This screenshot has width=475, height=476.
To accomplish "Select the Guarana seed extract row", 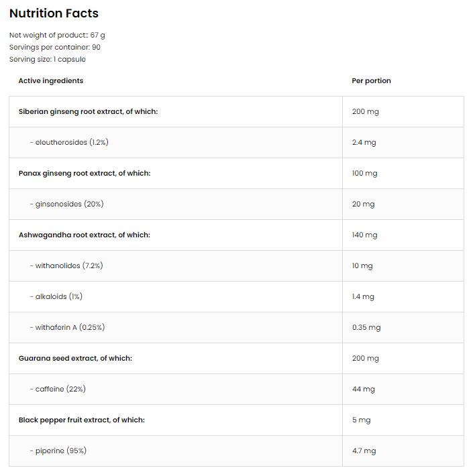I will pyautogui.click(x=75, y=358).
